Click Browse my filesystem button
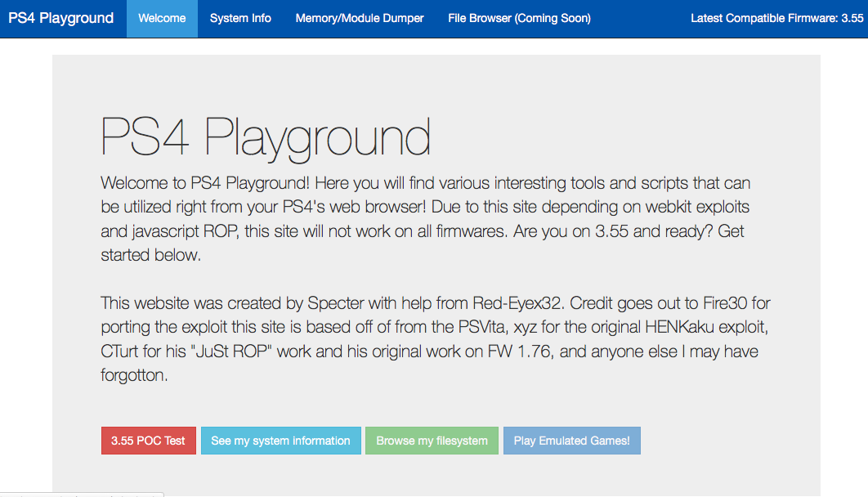This screenshot has width=868, height=497. 432,441
